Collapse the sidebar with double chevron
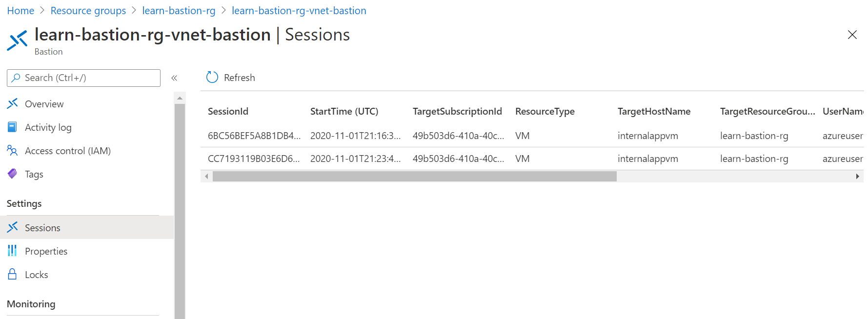The height and width of the screenshot is (319, 868). [x=174, y=78]
